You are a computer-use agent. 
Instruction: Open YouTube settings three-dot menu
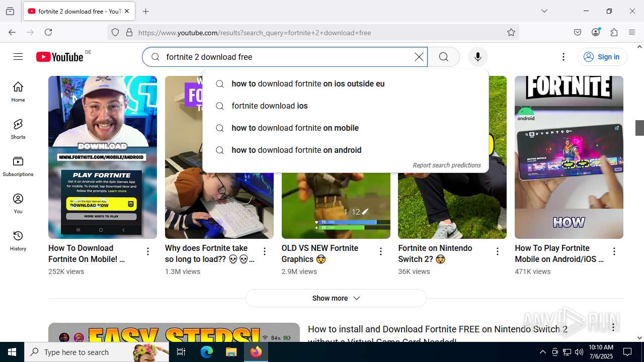tap(563, 57)
